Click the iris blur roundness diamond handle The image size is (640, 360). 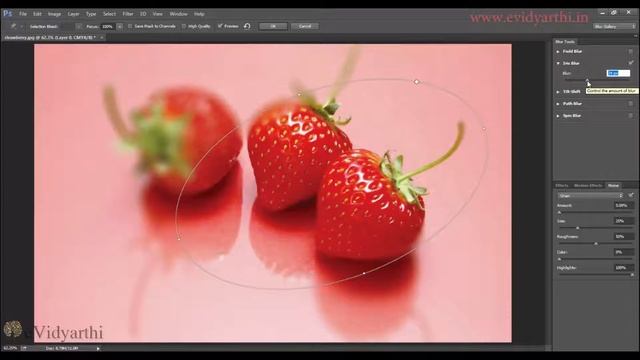coord(417,82)
